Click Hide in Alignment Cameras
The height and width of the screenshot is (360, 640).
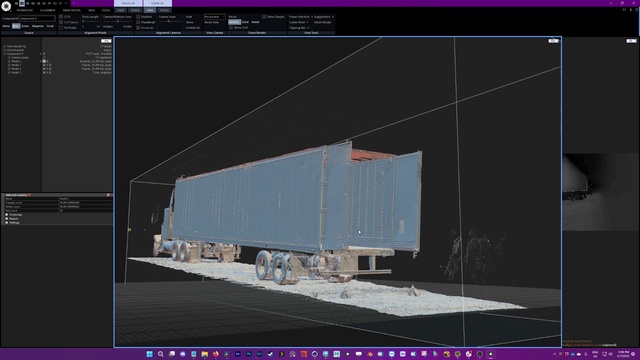tap(189, 17)
